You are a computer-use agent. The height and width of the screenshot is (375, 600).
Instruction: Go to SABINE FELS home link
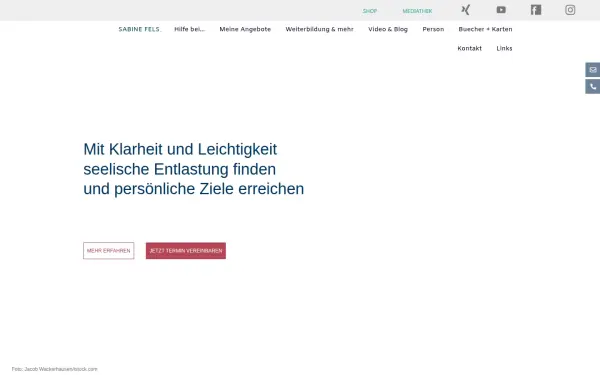point(139,29)
